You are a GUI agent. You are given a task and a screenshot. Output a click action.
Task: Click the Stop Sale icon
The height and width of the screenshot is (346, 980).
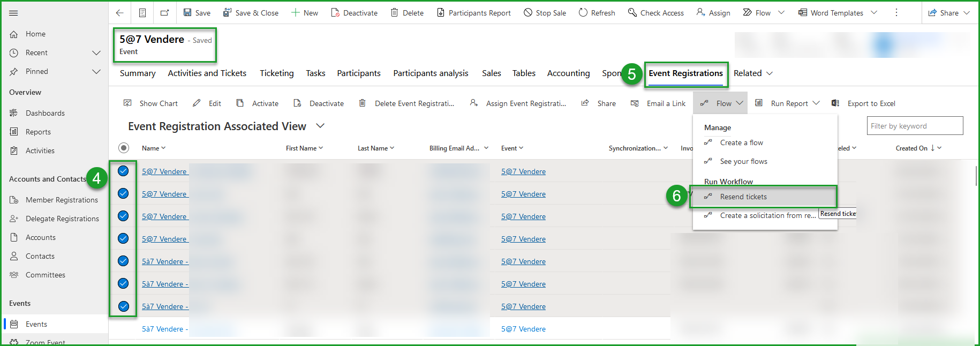528,13
